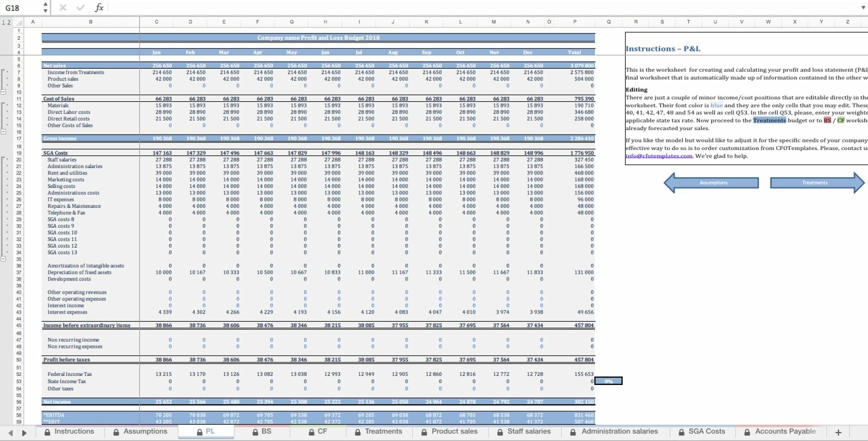Select column header B
The width and height of the screenshot is (868, 441).
tap(90, 22)
